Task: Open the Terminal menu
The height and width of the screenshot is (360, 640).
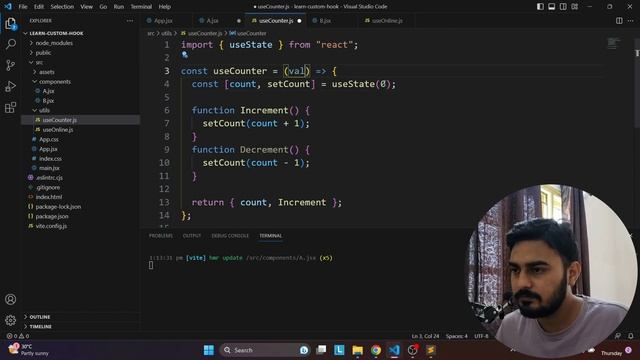Action: [x=141, y=7]
